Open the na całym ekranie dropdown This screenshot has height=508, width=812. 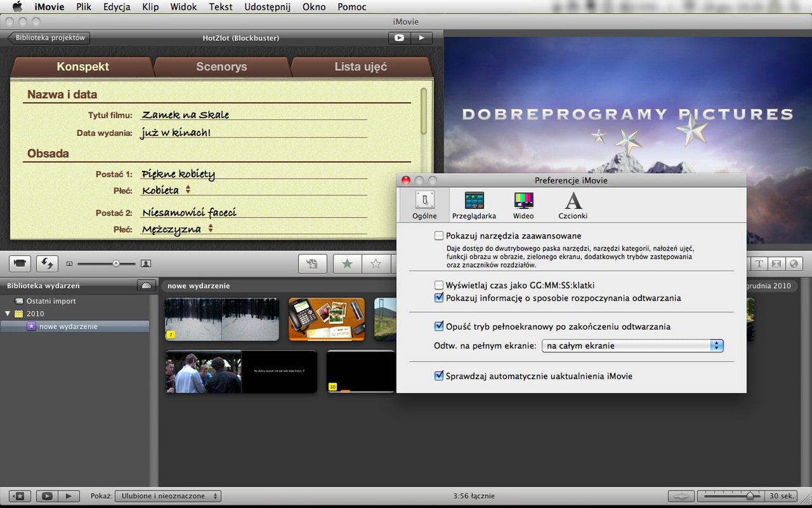click(632, 345)
